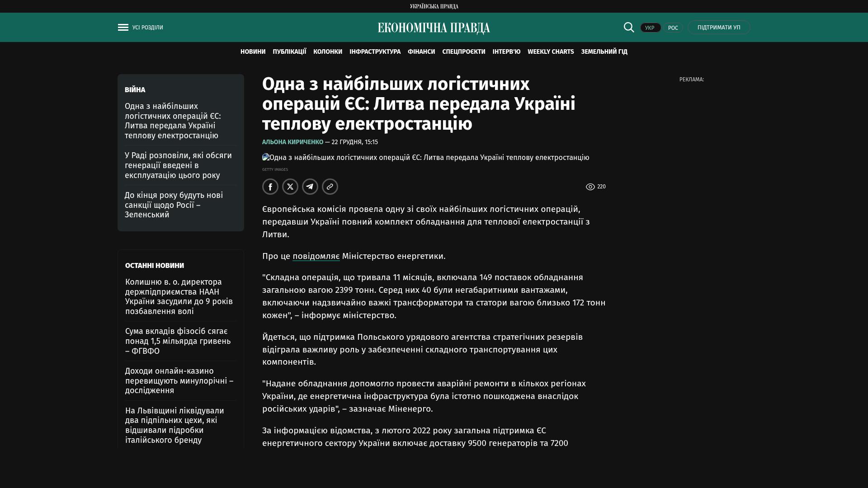The height and width of the screenshot is (488, 868).
Task: Copy article link with chain icon
Action: coord(330,187)
